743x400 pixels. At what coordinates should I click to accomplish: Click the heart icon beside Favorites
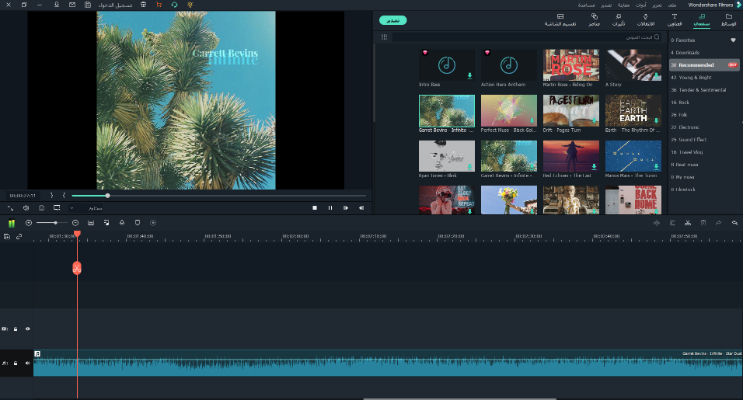pos(732,40)
